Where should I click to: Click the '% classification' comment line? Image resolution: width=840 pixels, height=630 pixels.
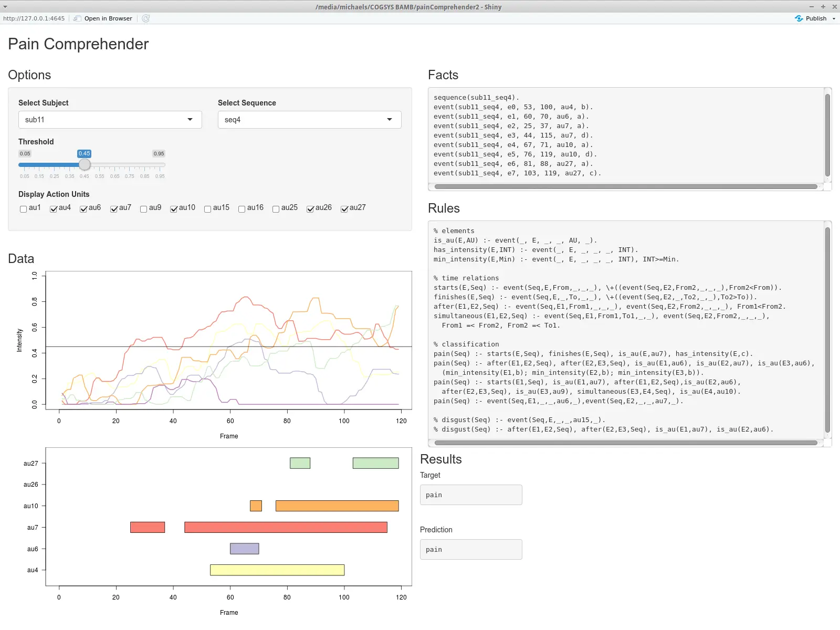[466, 344]
